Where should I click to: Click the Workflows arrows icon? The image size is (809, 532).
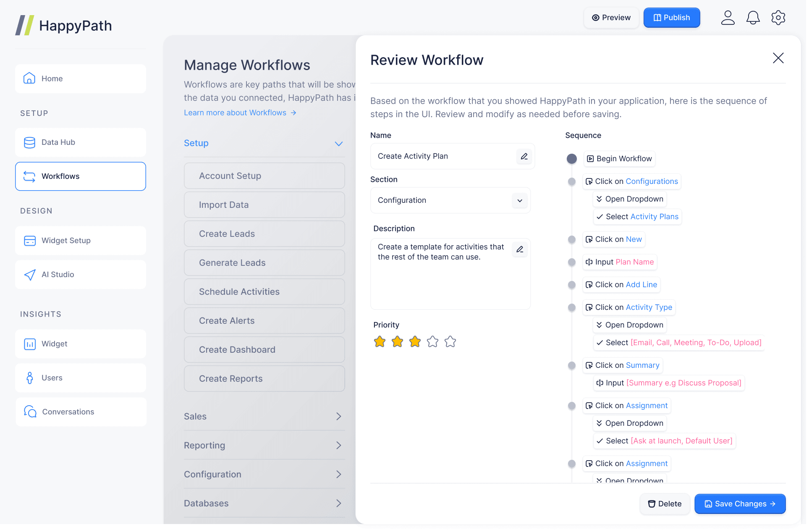(x=29, y=177)
